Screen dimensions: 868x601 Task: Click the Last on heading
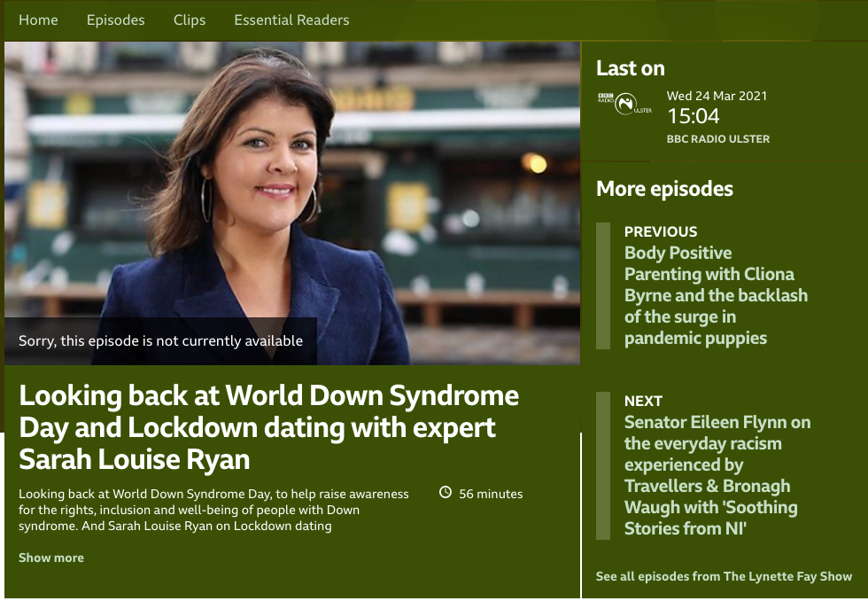(x=631, y=68)
